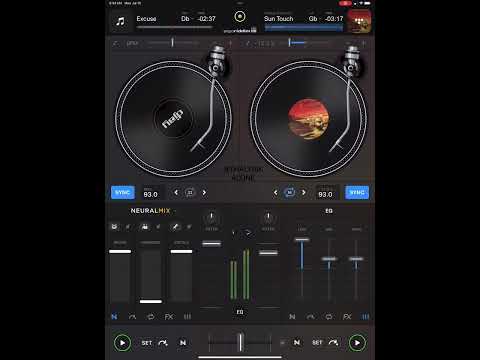Open the Sun Touch album artwork thumbnail
Image resolution: width=480 pixels, height=360 pixels.
(359, 21)
